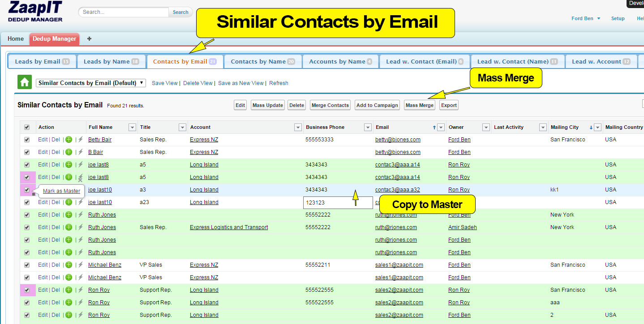Open Full Name column filter dropdown

pyautogui.click(x=132, y=128)
